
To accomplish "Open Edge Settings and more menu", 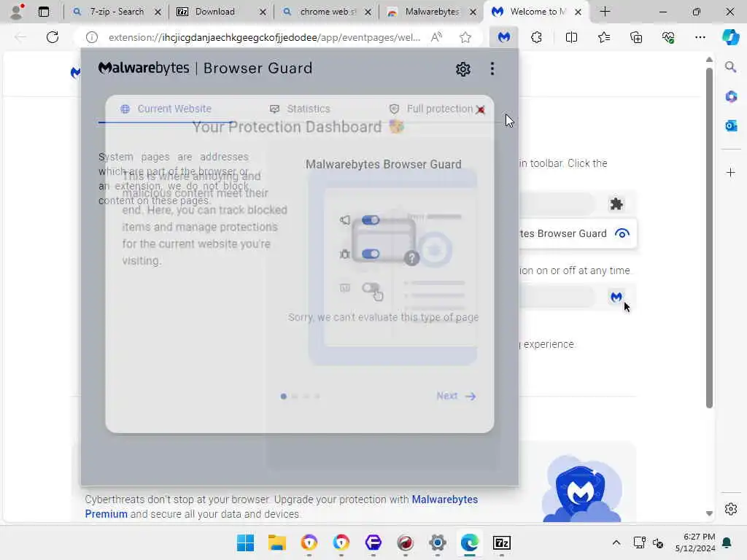I will pos(700,37).
